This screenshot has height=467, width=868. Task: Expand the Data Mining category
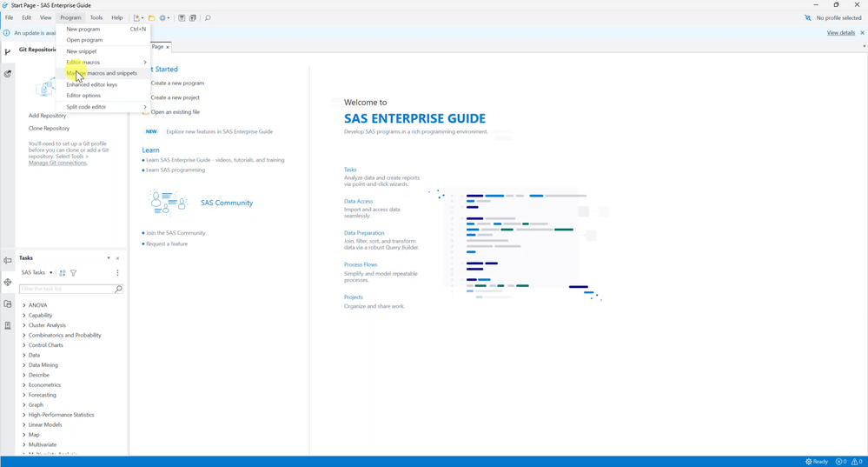(x=23, y=365)
